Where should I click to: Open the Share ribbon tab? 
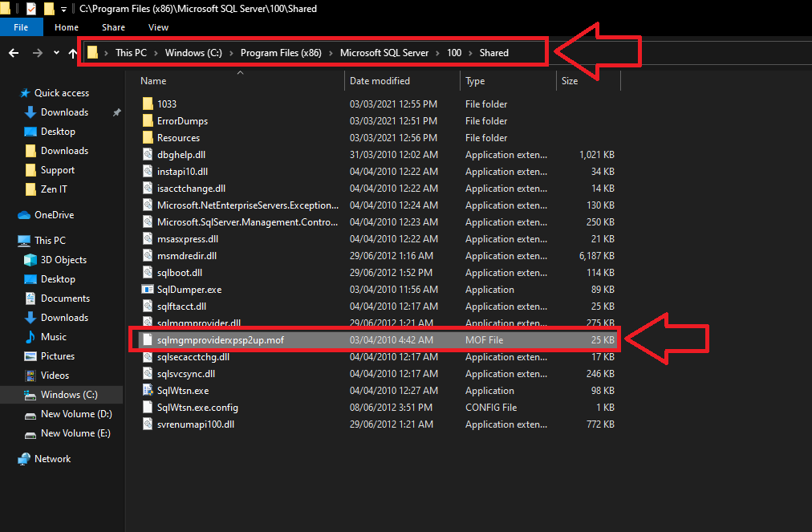113,27
